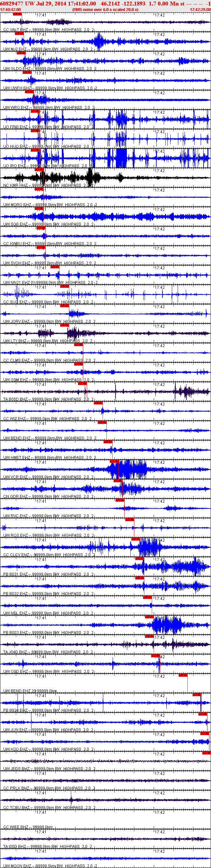Click the end time 17:42:29.00 label
Viewport: 211px width, 868px height.
click(x=200, y=10)
